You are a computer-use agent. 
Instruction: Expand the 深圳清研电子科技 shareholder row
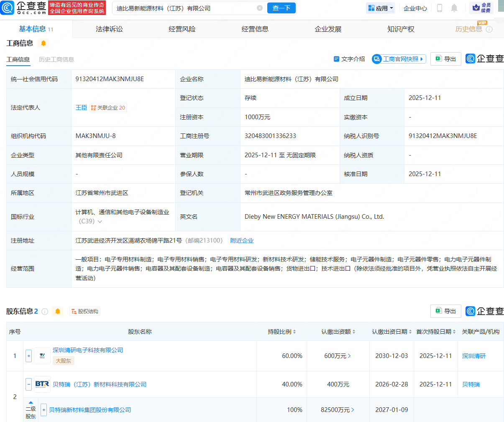tap(28, 356)
